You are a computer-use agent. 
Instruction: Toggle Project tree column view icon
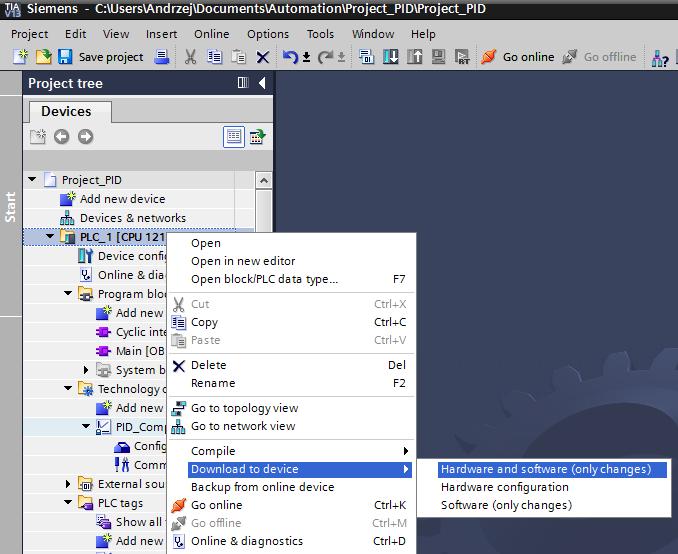[243, 83]
